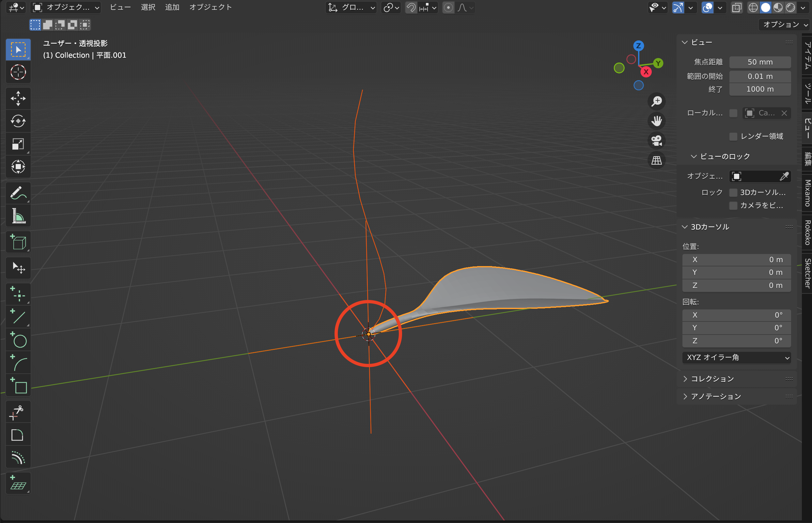812x523 pixels.
Task: Enable the カメラをビュー lock checkbox
Action: point(733,205)
